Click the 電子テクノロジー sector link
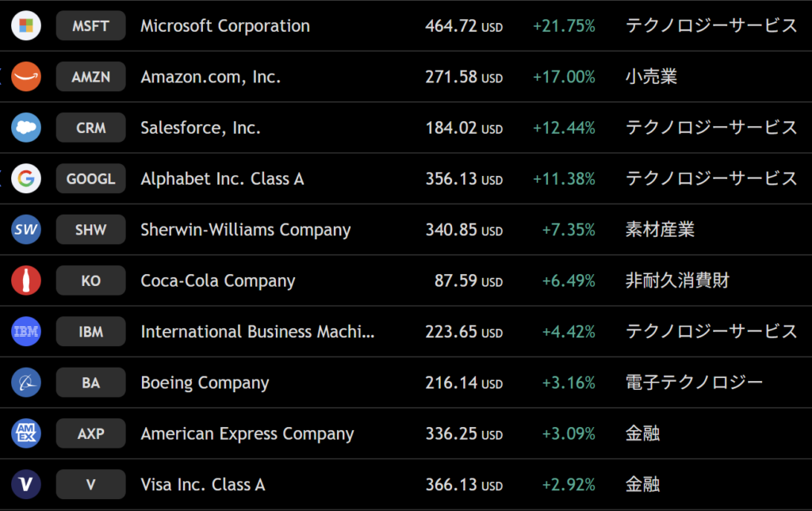Viewport: 812px width, 511px height. [694, 382]
